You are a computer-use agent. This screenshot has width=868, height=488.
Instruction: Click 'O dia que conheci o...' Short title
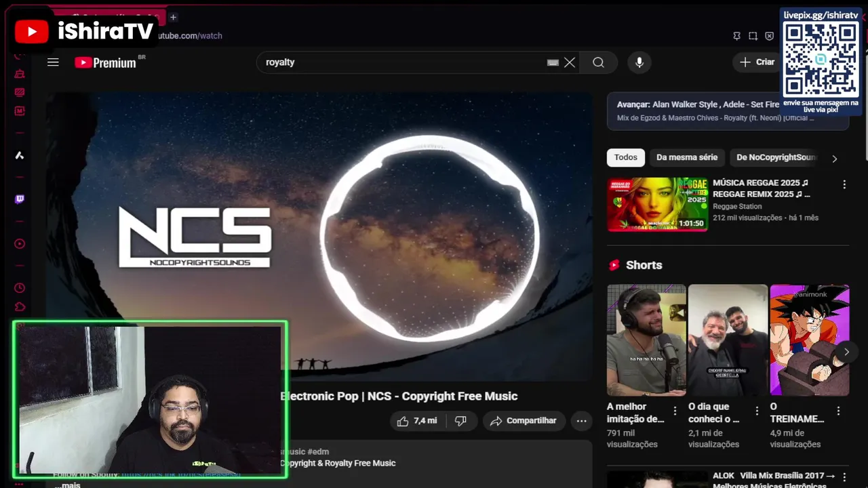(713, 413)
